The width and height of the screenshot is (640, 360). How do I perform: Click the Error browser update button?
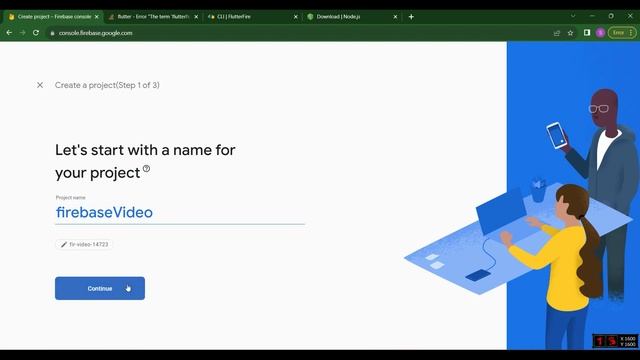click(x=622, y=33)
